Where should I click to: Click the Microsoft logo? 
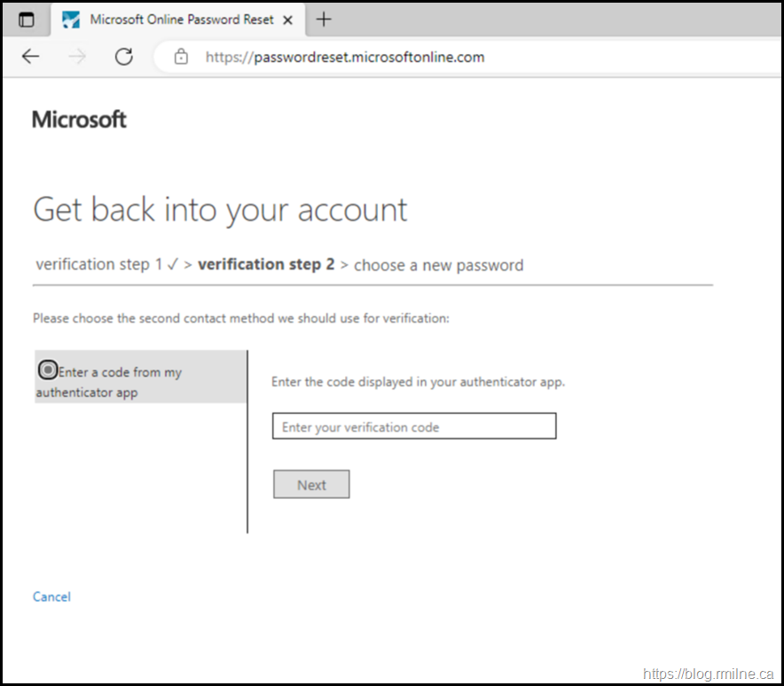79,120
